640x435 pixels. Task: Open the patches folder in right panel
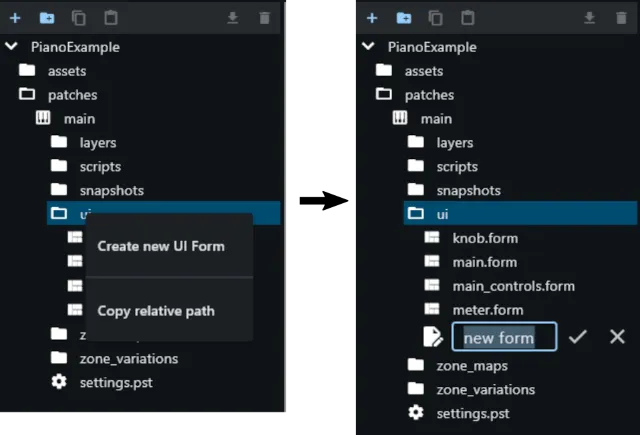[x=415, y=95]
